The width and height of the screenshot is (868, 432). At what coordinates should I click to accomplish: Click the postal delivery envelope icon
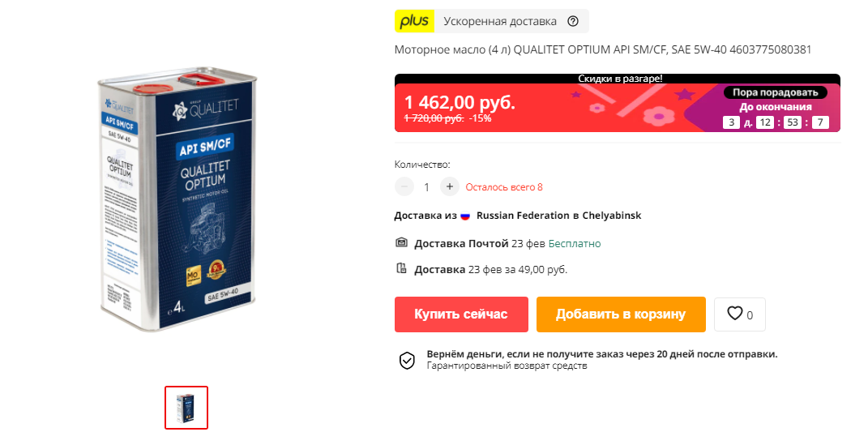[x=401, y=242]
